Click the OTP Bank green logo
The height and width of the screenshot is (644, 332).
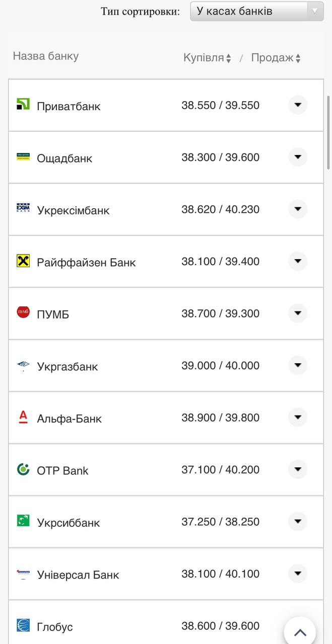[23, 469]
